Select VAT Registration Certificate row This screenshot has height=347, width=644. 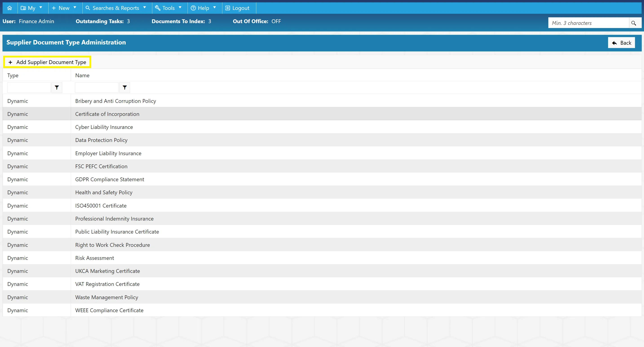(x=322, y=284)
